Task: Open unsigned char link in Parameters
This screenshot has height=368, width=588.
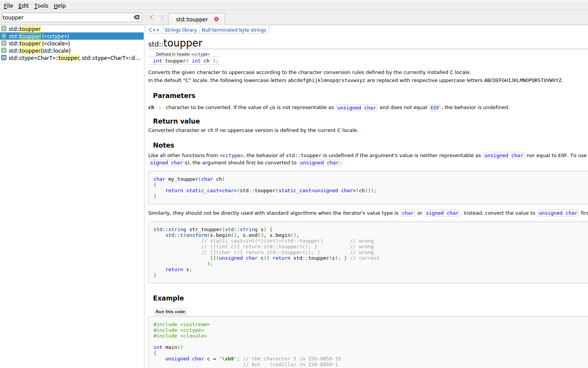Action: [357, 108]
